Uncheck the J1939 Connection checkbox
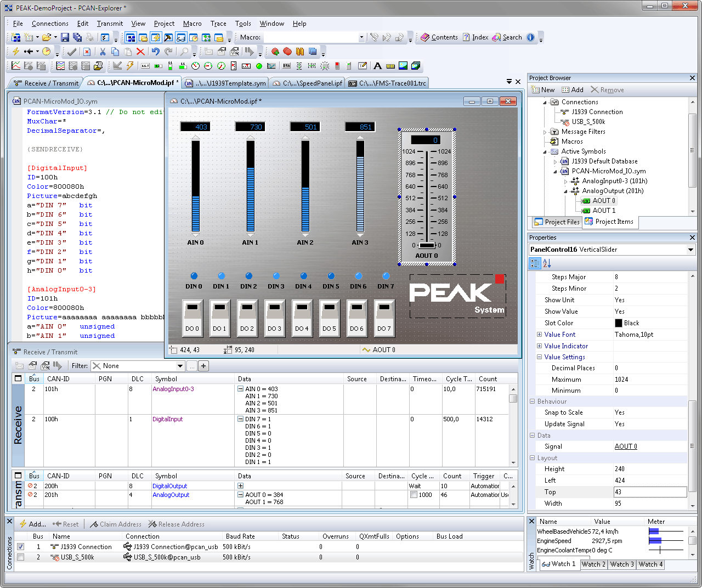The image size is (702, 588). (20, 547)
